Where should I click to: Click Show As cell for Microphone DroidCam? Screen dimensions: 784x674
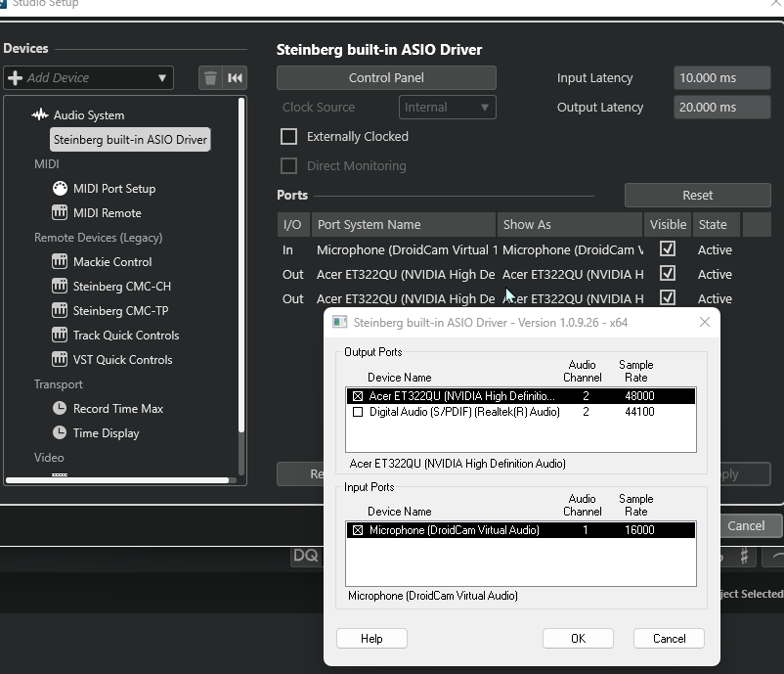[573, 249]
